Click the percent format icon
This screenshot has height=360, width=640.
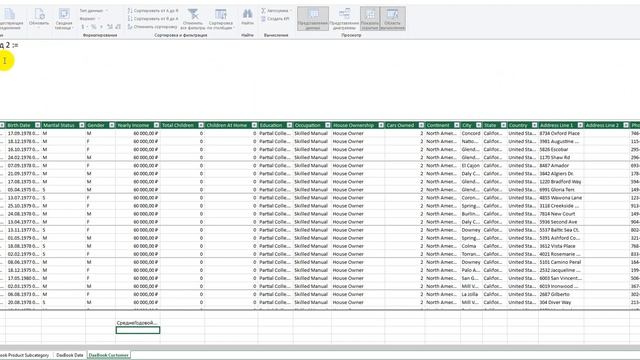pos(93,27)
